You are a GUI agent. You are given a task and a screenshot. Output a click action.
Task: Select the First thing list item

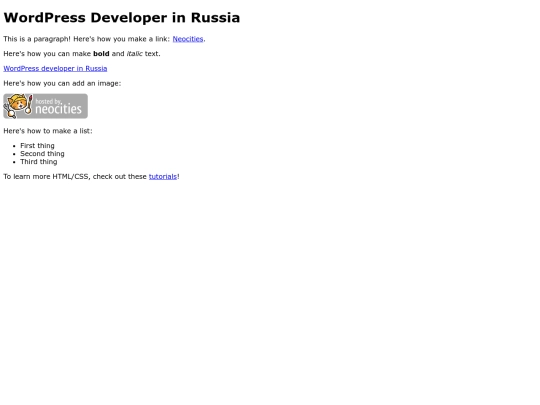(x=37, y=146)
